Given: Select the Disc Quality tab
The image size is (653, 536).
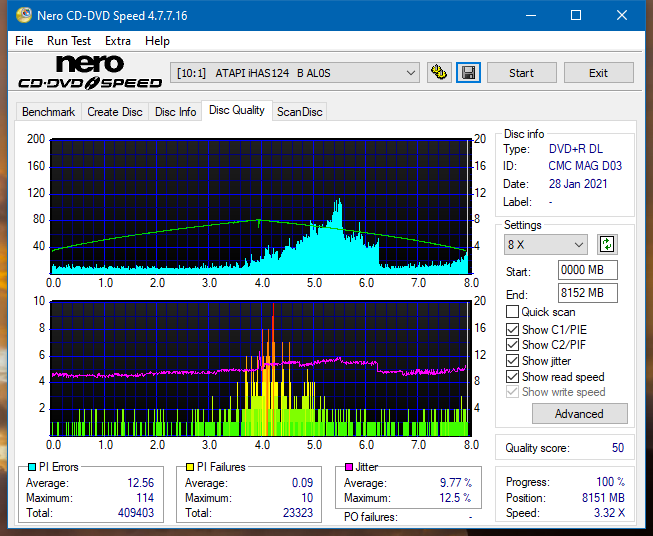Looking at the screenshot, I should tap(237, 110).
